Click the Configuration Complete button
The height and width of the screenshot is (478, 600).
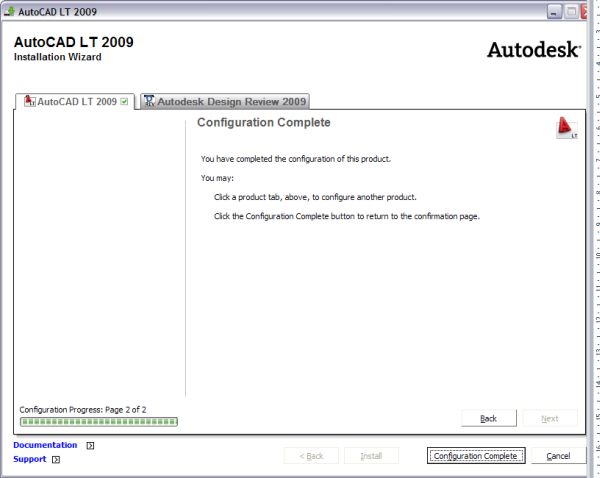(476, 456)
